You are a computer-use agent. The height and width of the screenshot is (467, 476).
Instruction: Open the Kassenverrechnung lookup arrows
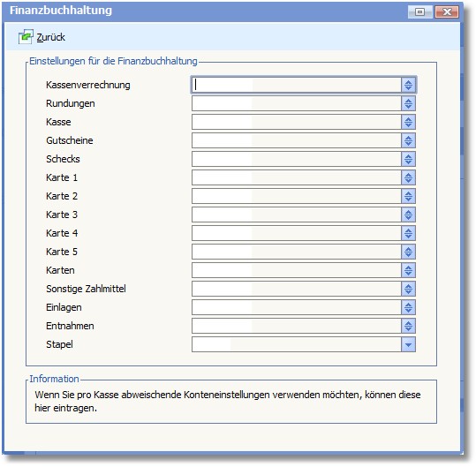408,85
